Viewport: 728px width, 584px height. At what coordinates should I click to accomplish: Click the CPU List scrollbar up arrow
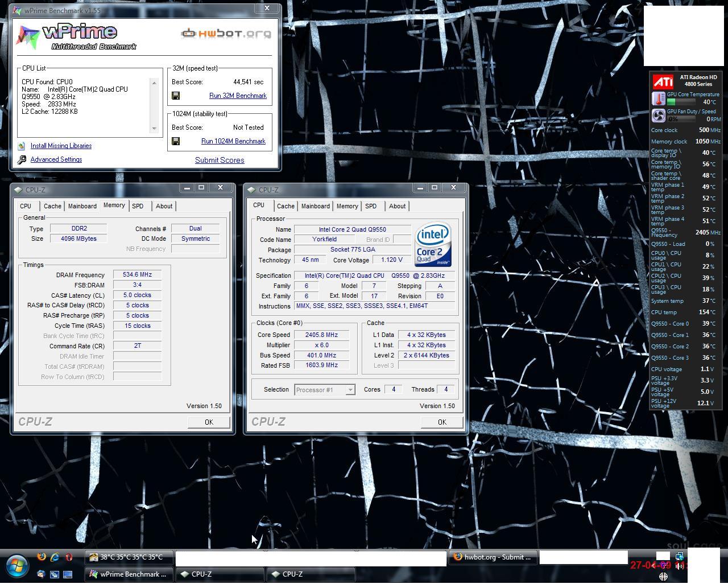(154, 83)
